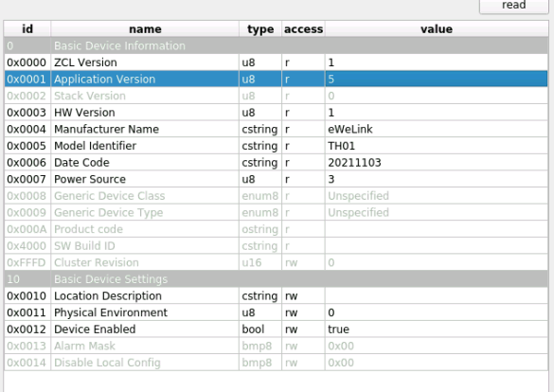The image size is (554, 392).
Task: Select the Date Code attribute row
Action: (x=276, y=163)
